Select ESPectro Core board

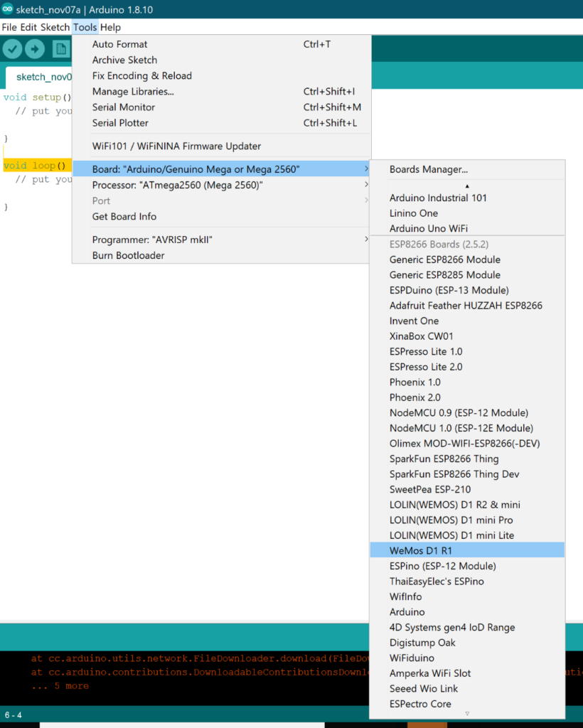tap(467, 704)
